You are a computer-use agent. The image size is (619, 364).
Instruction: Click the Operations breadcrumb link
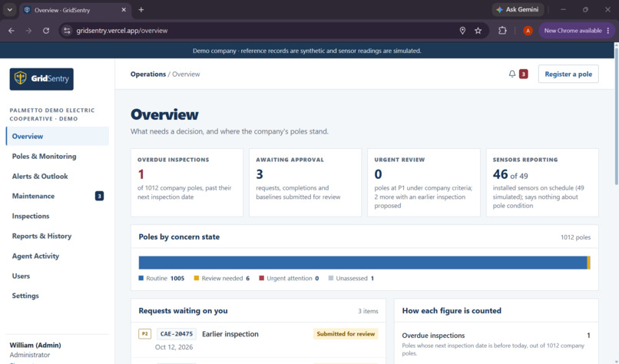coord(148,74)
